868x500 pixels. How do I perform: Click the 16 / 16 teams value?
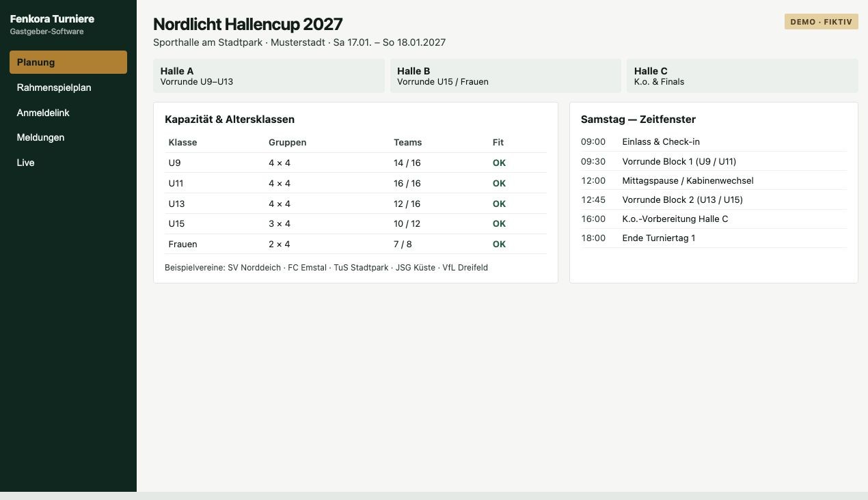(407, 183)
